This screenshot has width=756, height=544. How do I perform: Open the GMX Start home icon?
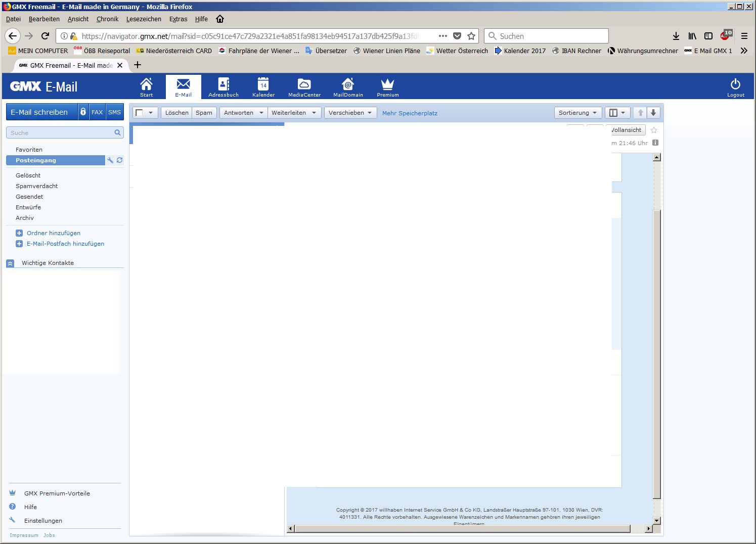point(146,87)
